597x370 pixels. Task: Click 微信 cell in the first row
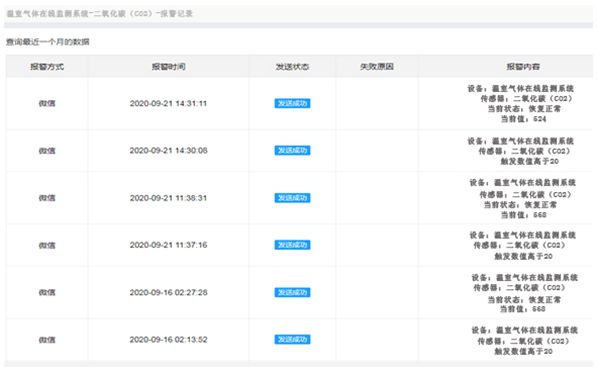coord(47,103)
